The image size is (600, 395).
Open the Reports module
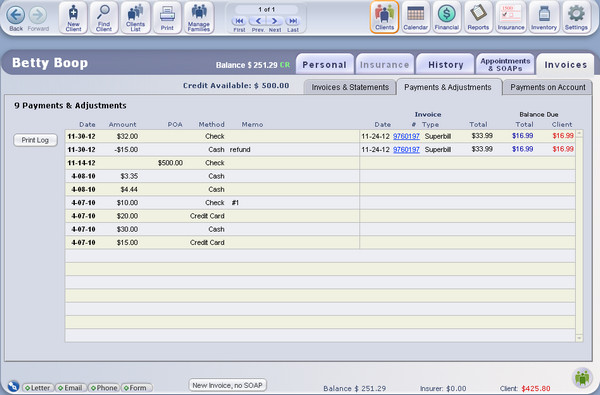(478, 17)
